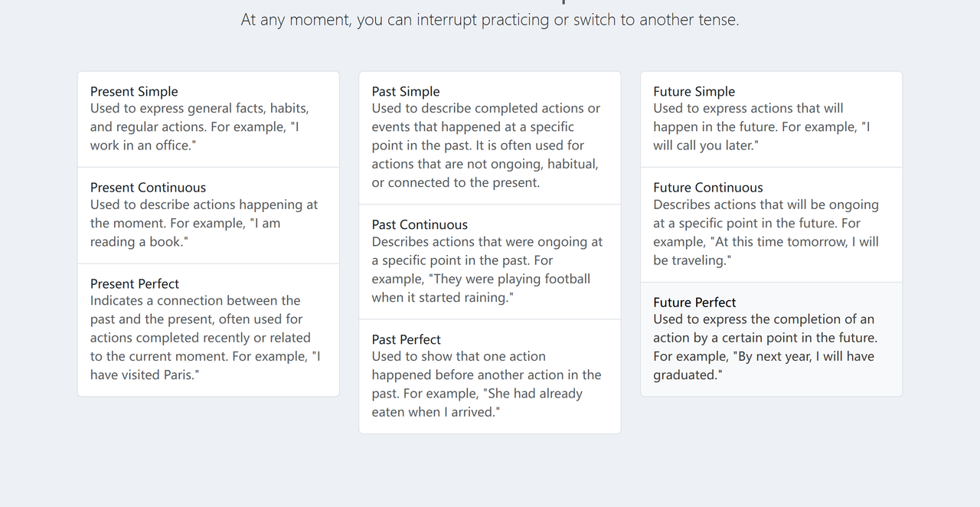Click the Future Simple heading text
Viewport: 980px width, 507px height.
[x=694, y=91]
